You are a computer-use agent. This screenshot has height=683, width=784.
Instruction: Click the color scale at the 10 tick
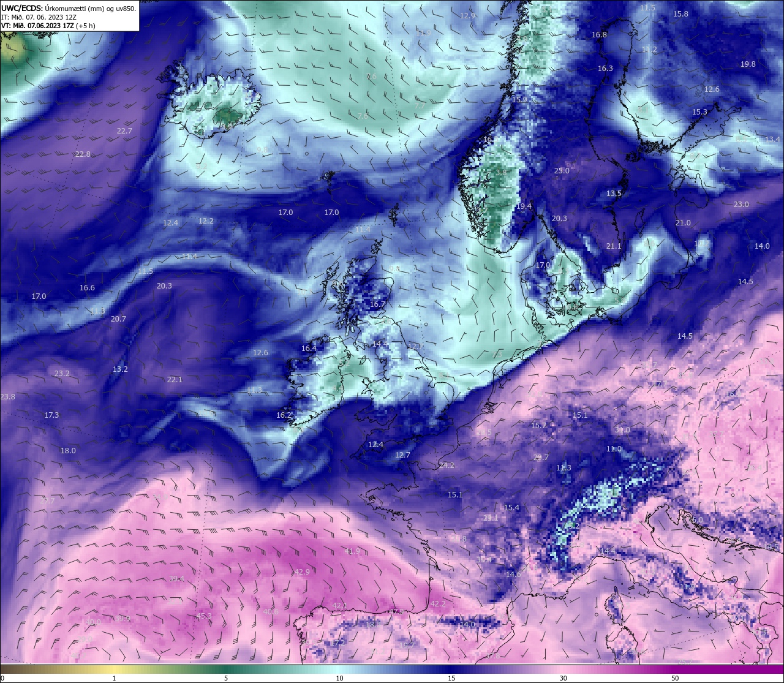click(339, 670)
